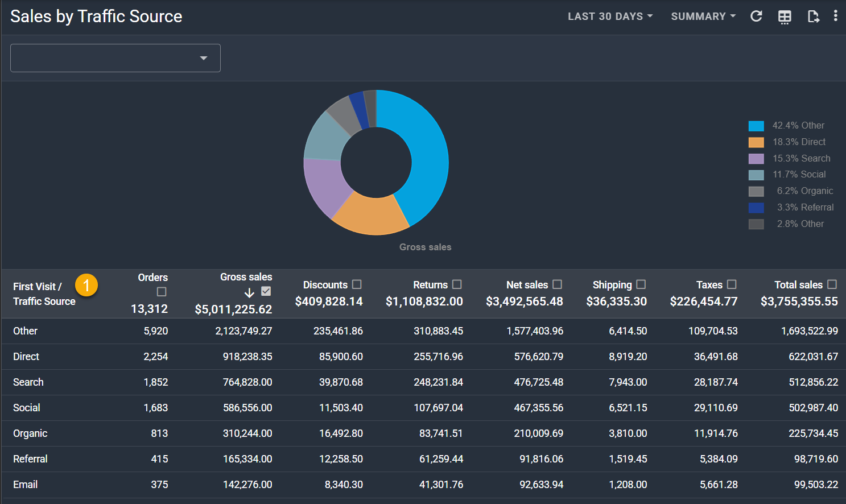This screenshot has height=504, width=846.
Task: Select the Referral traffic source row
Action: pyautogui.click(x=30, y=459)
